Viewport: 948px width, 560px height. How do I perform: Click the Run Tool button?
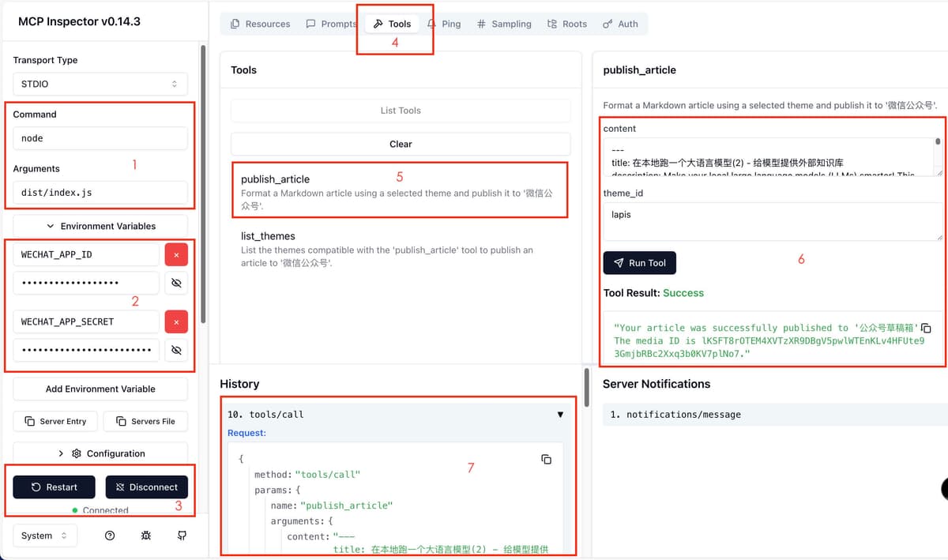pyautogui.click(x=640, y=263)
